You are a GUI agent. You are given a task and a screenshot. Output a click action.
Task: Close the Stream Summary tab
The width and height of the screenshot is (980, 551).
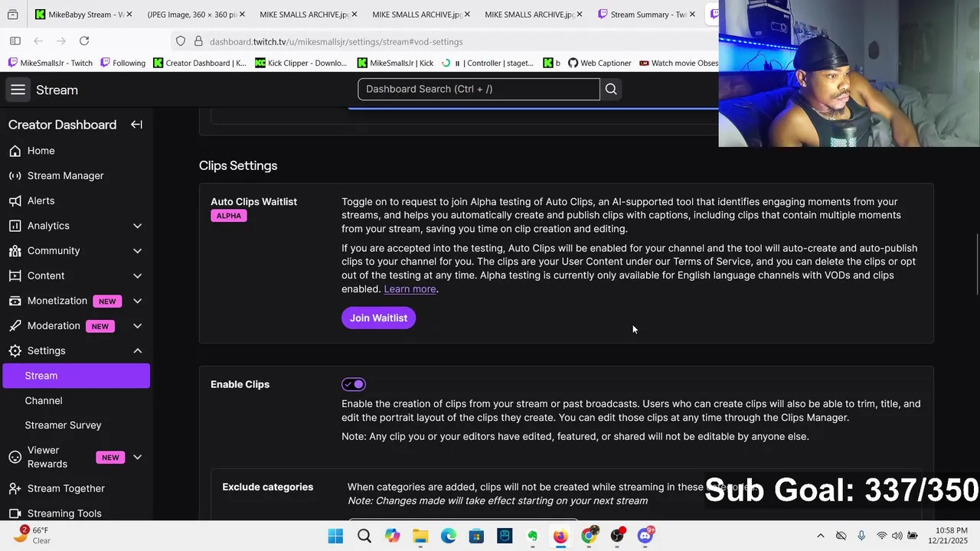coord(691,15)
